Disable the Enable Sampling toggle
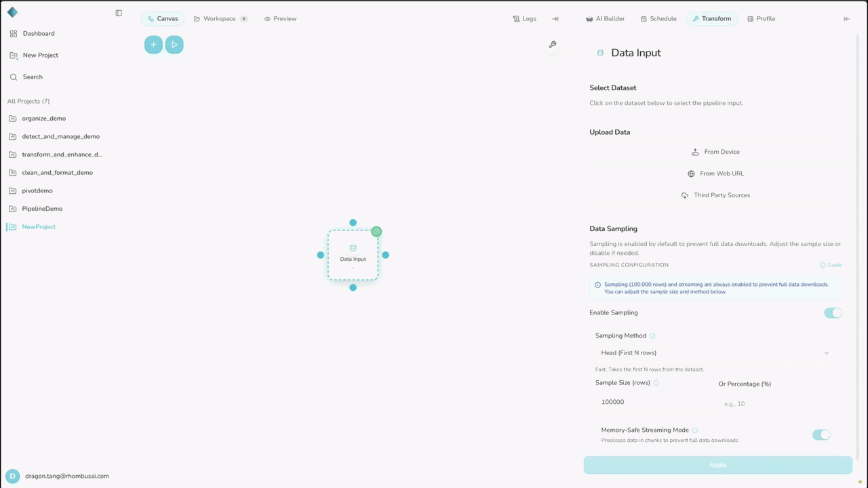This screenshot has height=488, width=868. pyautogui.click(x=833, y=312)
